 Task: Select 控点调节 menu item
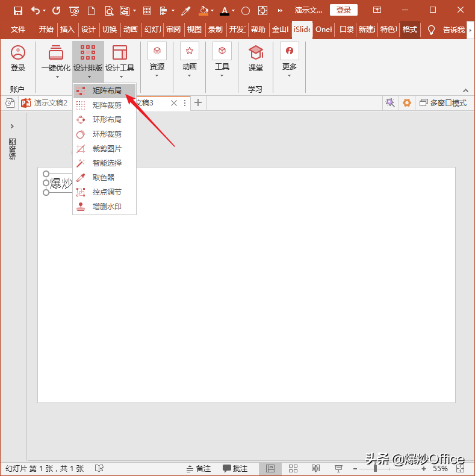click(x=104, y=192)
